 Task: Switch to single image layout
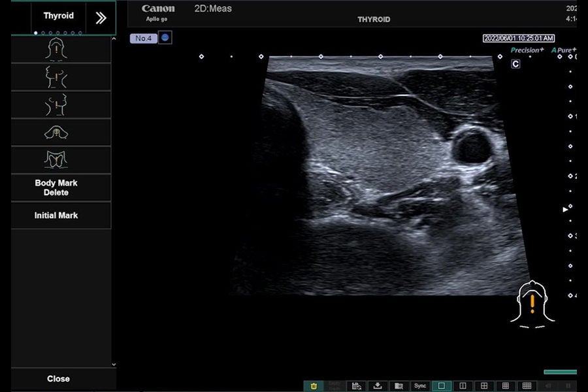click(x=442, y=385)
